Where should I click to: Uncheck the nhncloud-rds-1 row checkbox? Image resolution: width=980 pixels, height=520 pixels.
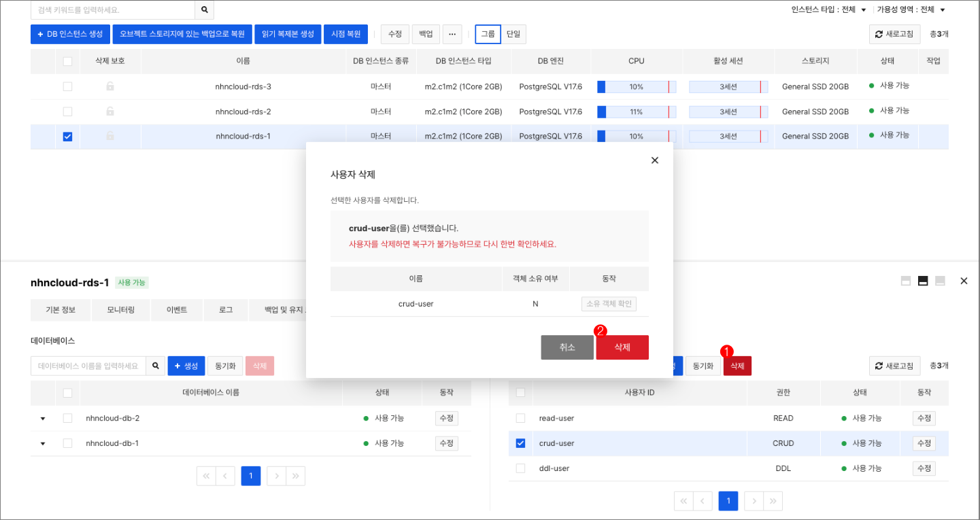click(67, 136)
